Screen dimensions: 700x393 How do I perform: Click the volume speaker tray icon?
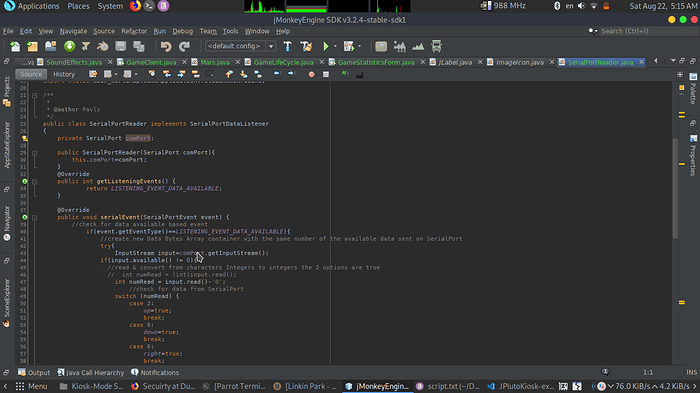(581, 6)
